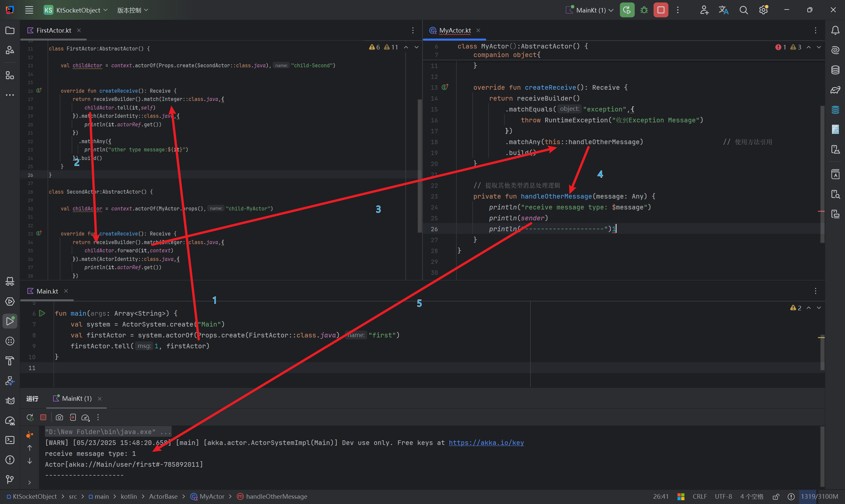
Task: Open more actions next to stop button
Action: (x=678, y=10)
